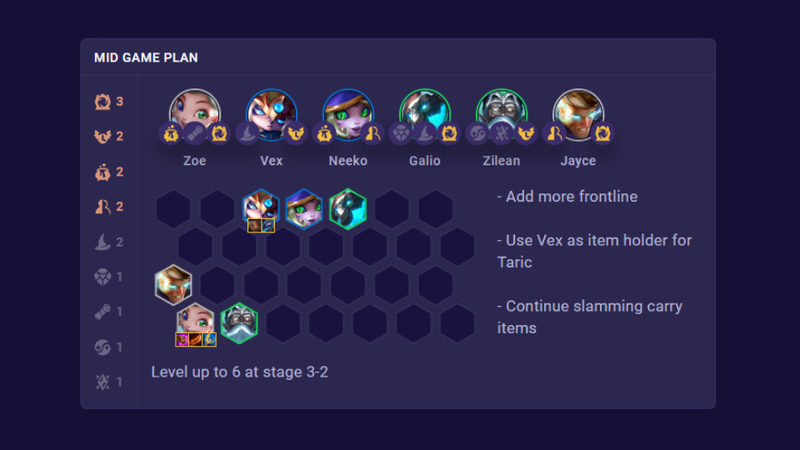Click the wizard hat trait icon in sidebar
800x450 pixels.
103,242
